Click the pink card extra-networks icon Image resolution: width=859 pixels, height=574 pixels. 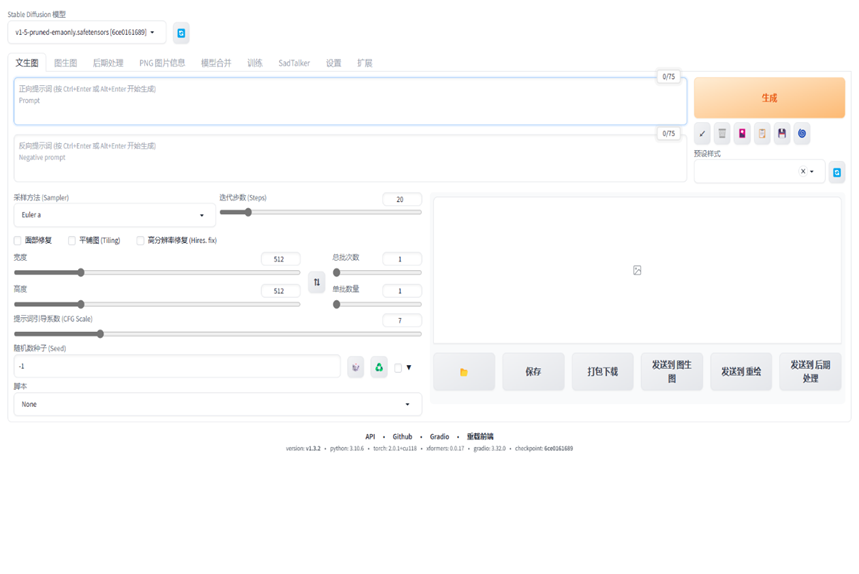[x=742, y=133]
